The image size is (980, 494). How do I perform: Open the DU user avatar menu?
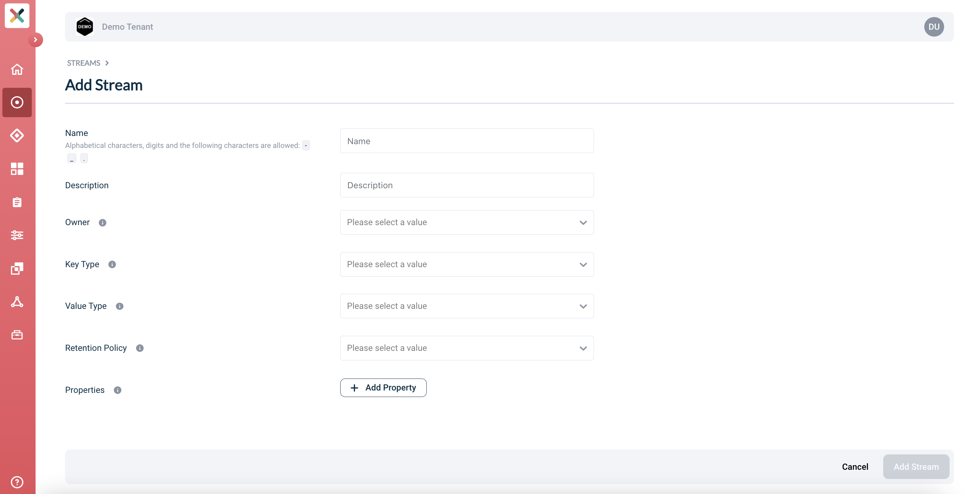(933, 27)
